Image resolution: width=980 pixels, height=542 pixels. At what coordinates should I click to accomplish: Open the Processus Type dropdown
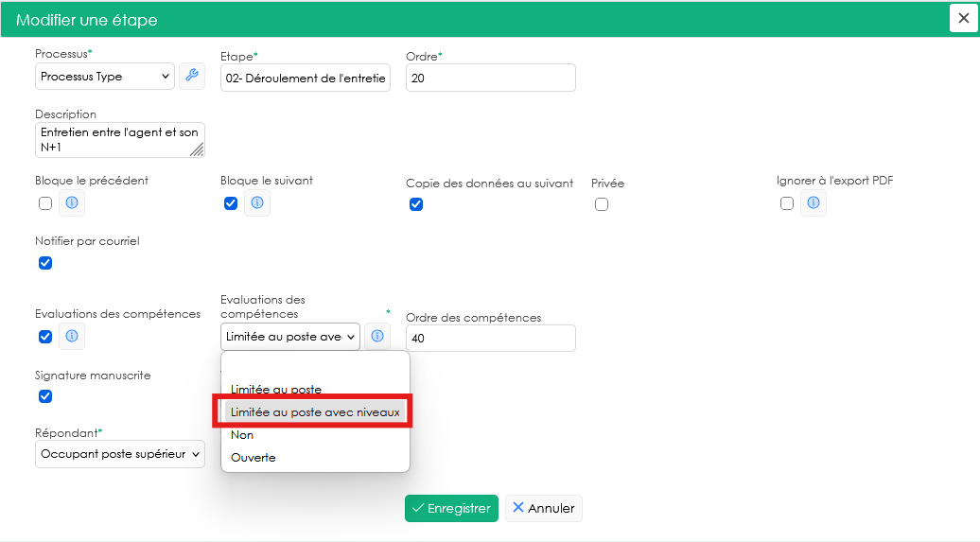pyautogui.click(x=104, y=77)
